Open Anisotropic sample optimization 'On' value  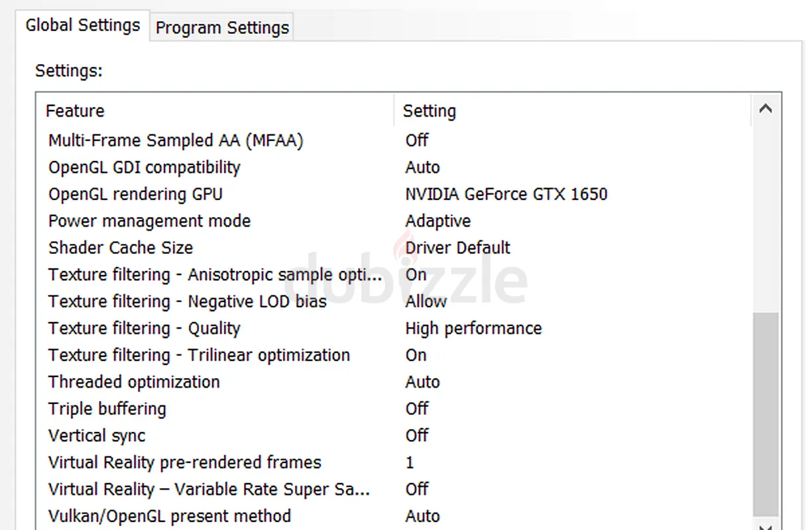(416, 275)
